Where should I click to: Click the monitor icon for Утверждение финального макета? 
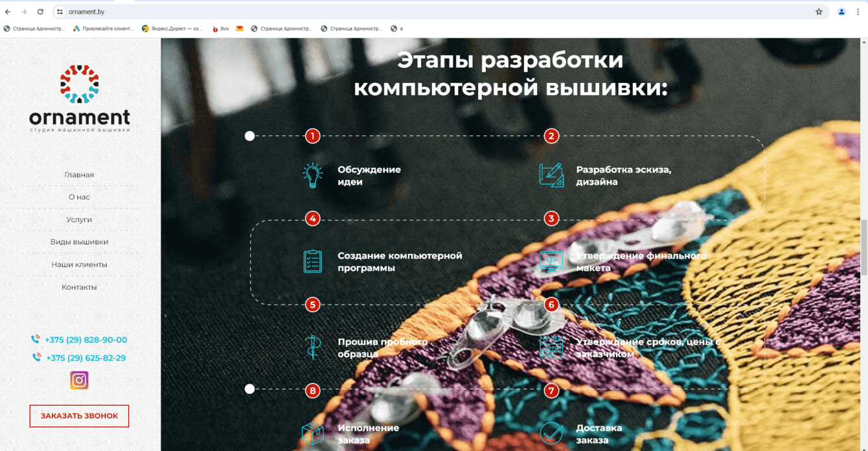551,260
